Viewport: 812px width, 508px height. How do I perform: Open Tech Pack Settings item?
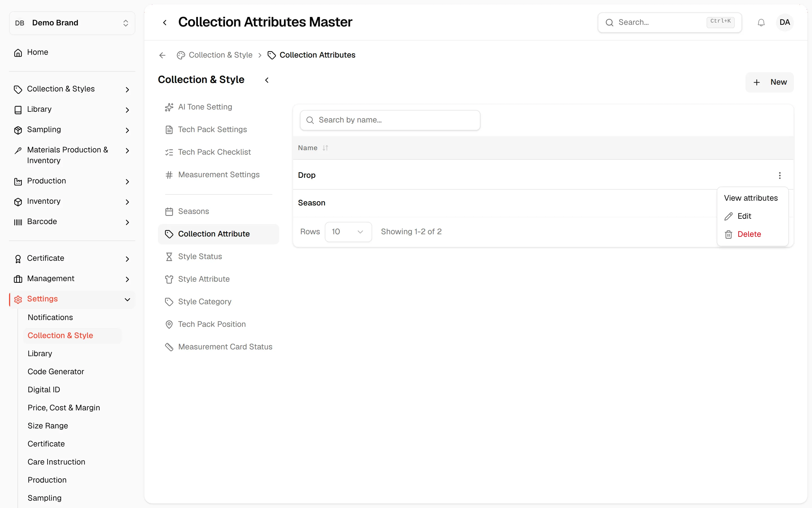[x=219, y=130]
